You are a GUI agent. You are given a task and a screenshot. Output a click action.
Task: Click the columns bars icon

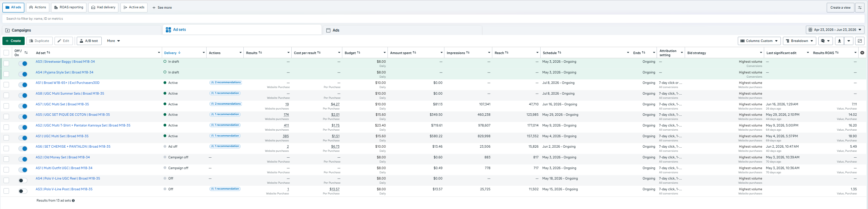coord(743,41)
